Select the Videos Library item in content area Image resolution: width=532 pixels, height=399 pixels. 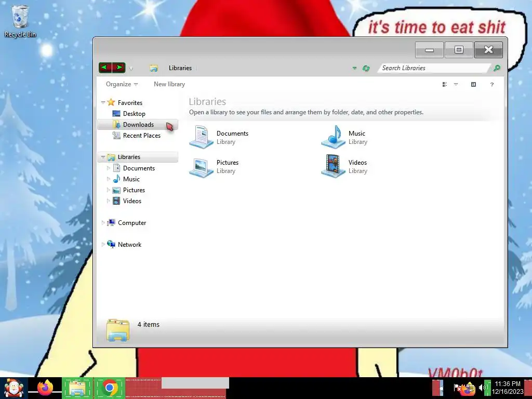(x=344, y=166)
